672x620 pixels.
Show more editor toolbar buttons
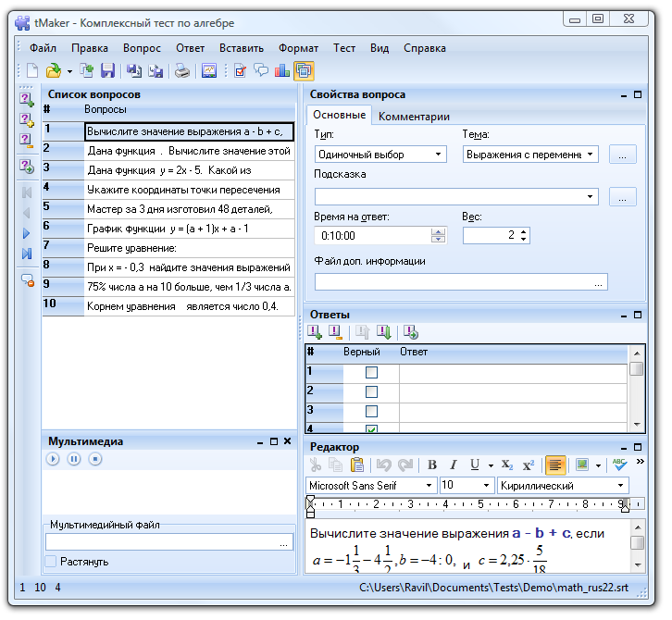[x=640, y=462]
